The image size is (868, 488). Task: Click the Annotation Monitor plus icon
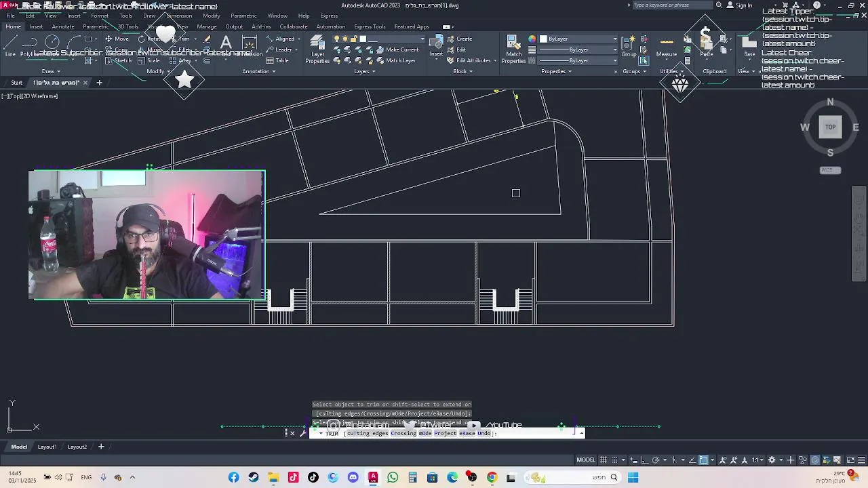[790, 460]
